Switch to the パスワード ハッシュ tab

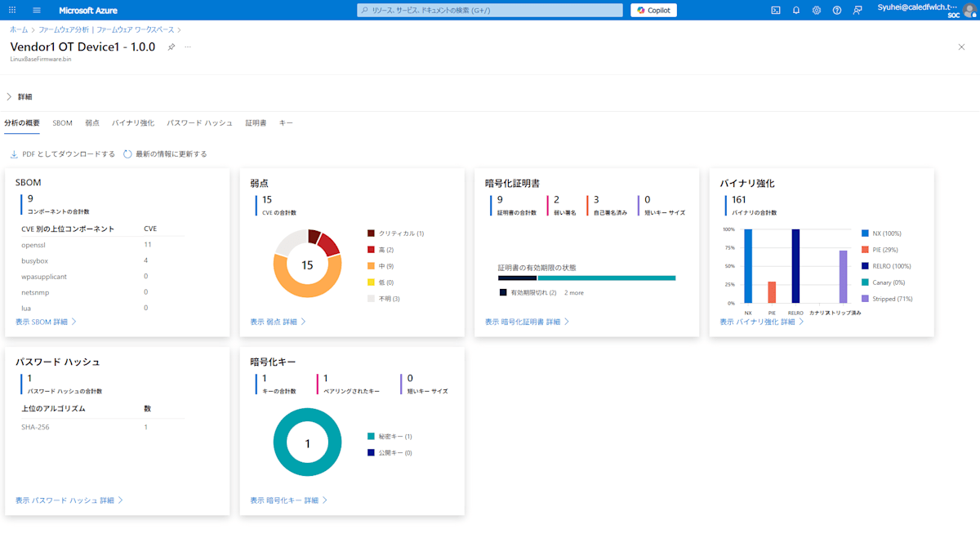200,122
